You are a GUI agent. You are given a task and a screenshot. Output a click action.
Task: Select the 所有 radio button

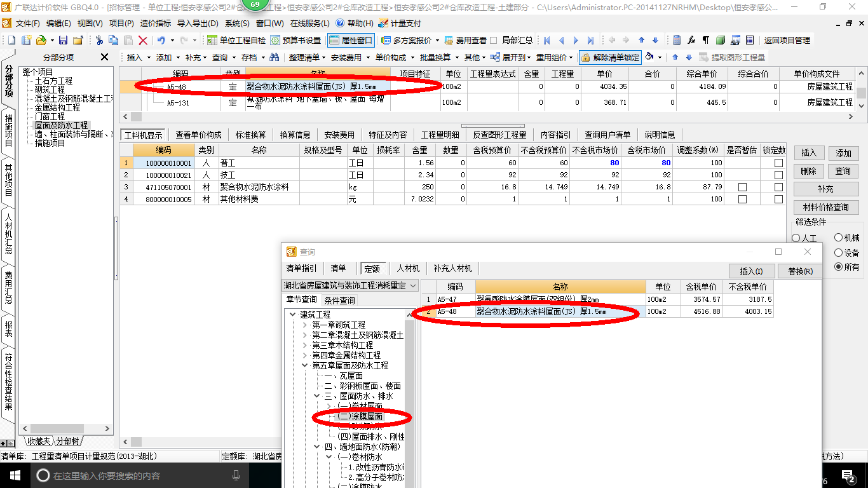tap(838, 267)
